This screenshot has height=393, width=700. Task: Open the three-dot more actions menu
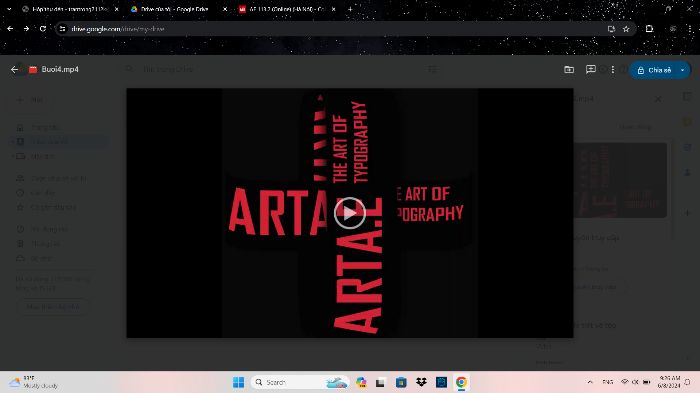[613, 70]
